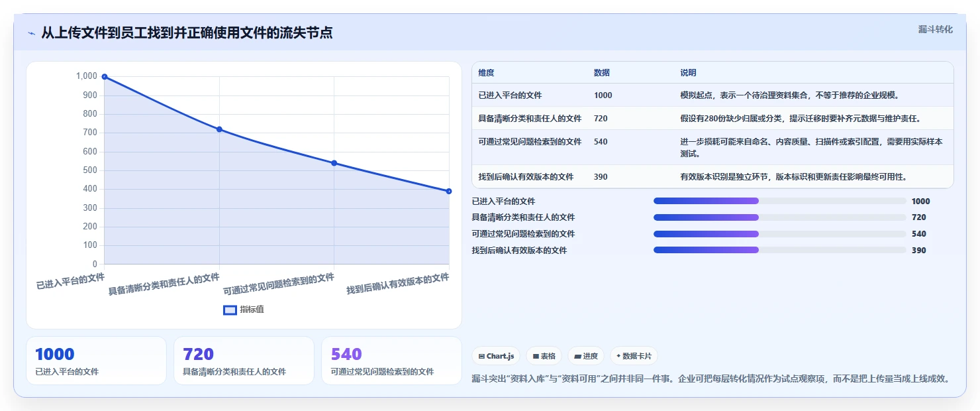Click x-axis label 具备清晰分类和责任人的文件
Screen dimensions: 980x411
point(164,284)
